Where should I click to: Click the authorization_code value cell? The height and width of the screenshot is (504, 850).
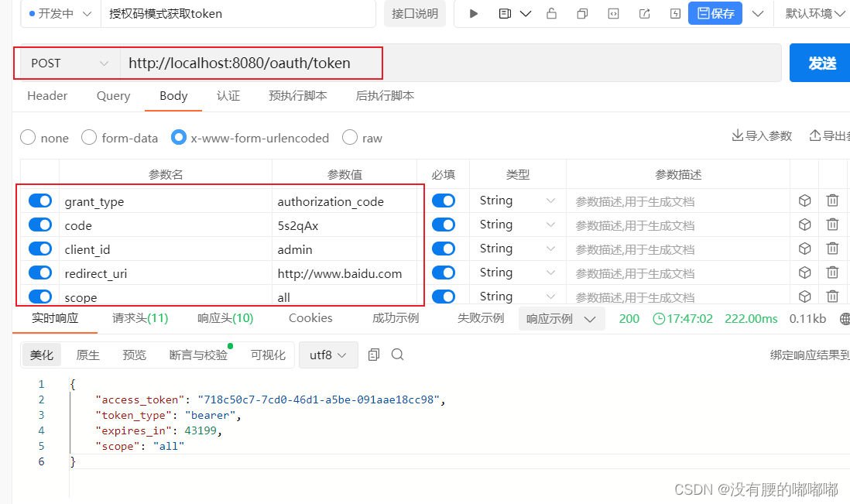(344, 201)
